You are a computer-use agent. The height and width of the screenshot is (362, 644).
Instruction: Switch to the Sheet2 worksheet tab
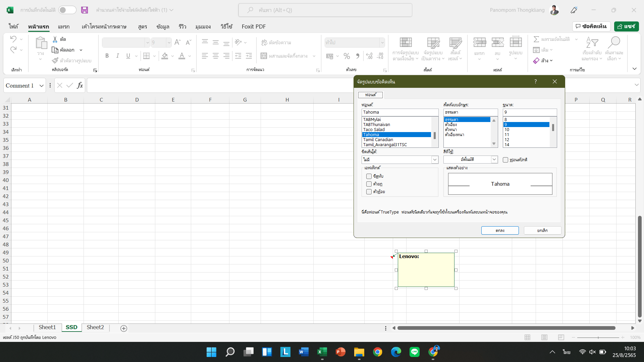point(95,327)
